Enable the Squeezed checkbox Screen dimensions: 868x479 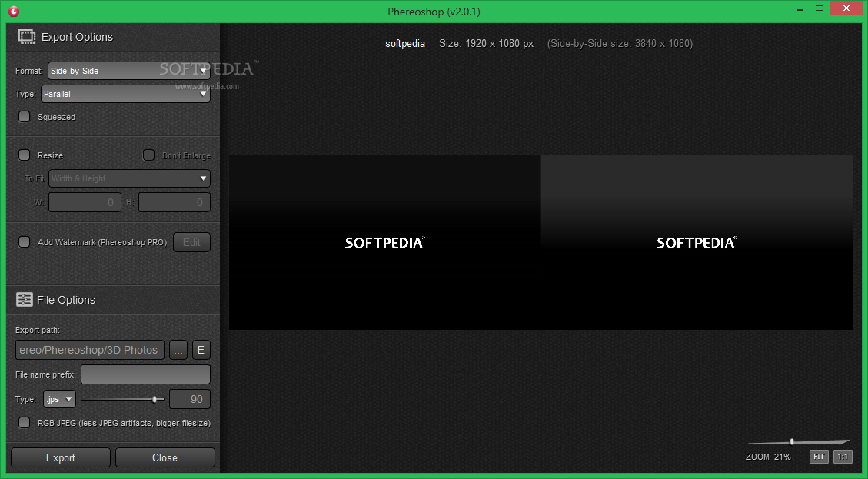tap(25, 116)
